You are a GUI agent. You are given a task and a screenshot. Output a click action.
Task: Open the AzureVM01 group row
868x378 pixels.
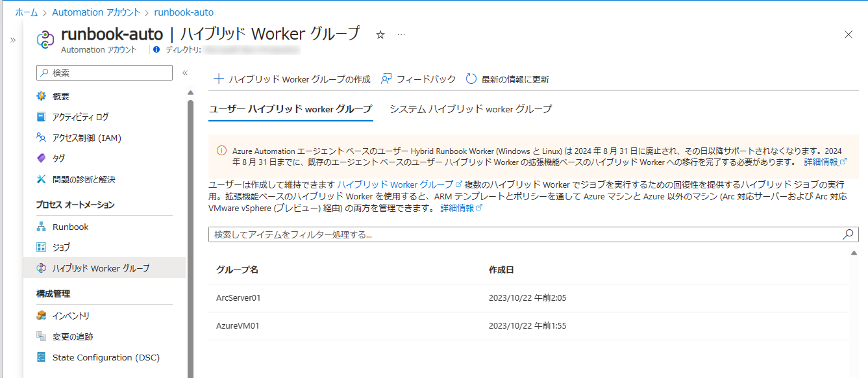point(528,326)
